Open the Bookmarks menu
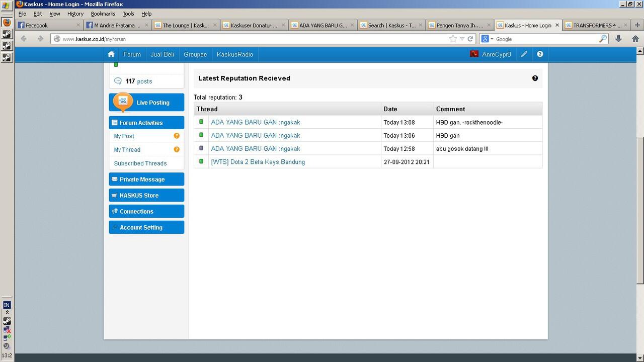The height and width of the screenshot is (362, 644). [103, 14]
